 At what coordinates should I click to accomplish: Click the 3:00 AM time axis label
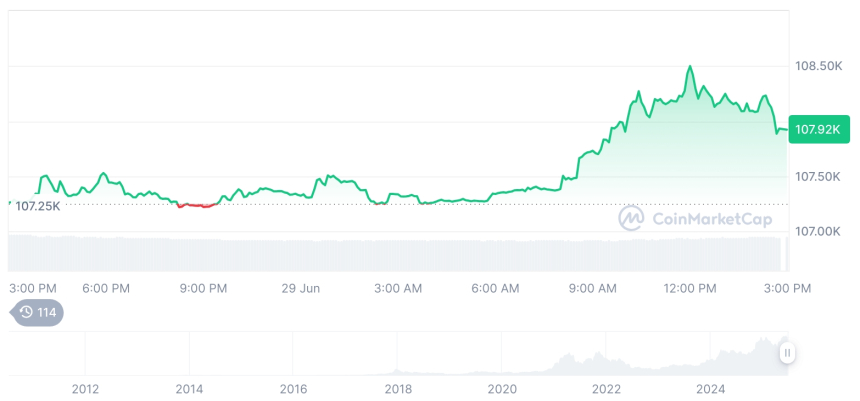pos(398,288)
